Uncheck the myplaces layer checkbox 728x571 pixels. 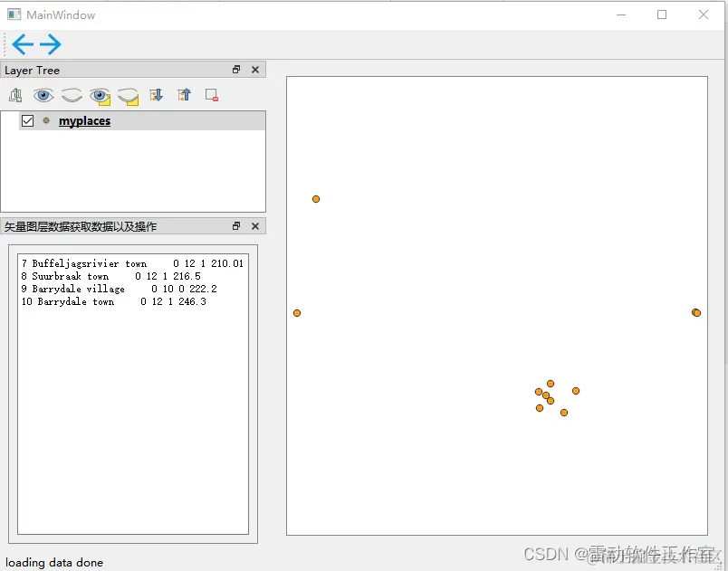[x=28, y=121]
